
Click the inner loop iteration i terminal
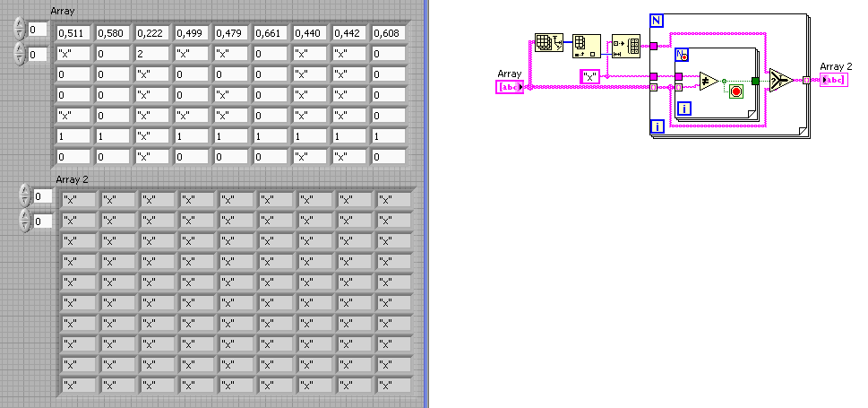point(684,109)
